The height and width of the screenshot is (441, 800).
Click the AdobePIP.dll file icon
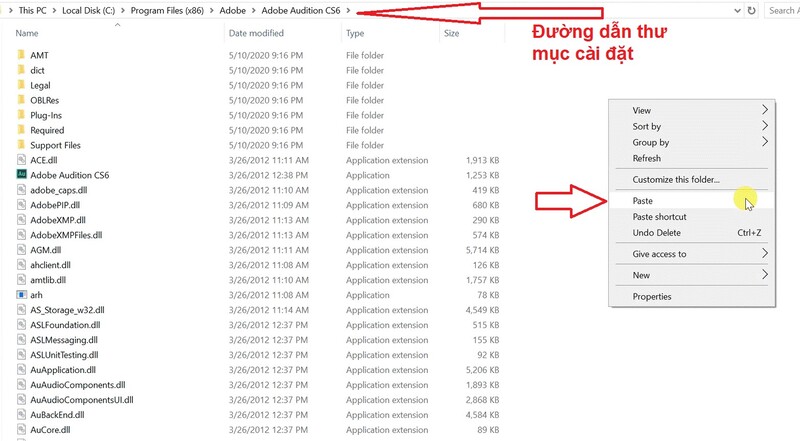tap(21, 205)
